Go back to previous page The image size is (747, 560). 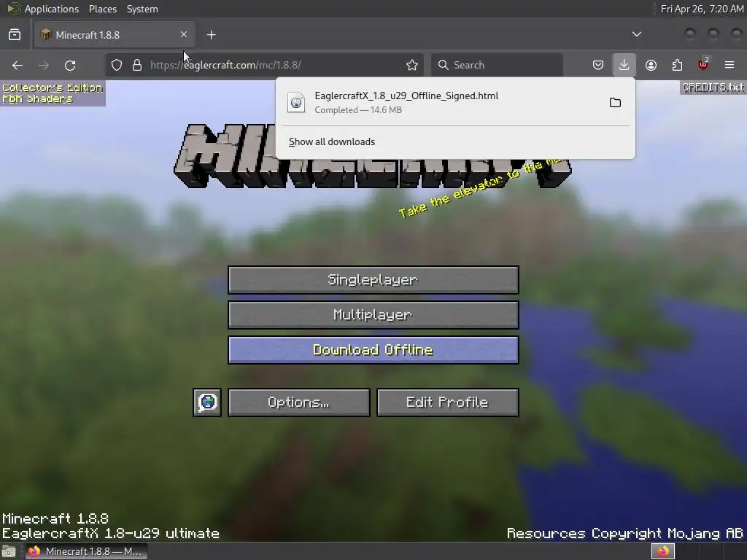18,65
